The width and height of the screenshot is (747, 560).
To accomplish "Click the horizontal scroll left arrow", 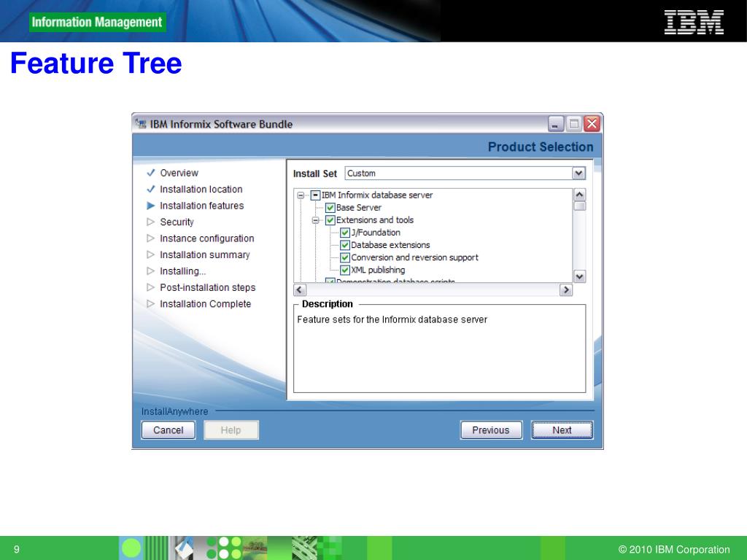I will (300, 289).
